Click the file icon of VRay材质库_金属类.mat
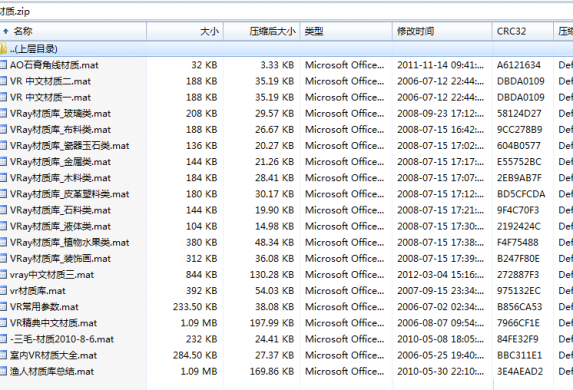Viewport: 573px width, 390px height. (x=3, y=162)
